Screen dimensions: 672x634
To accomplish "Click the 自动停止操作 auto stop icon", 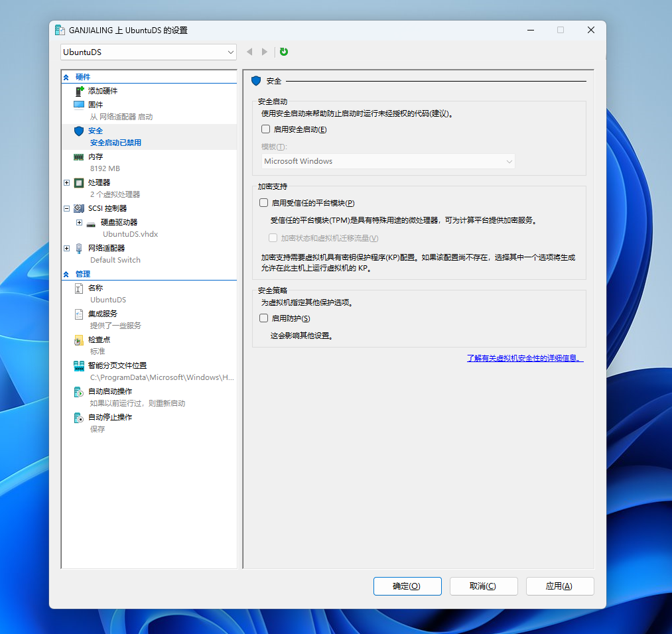I will click(x=79, y=417).
